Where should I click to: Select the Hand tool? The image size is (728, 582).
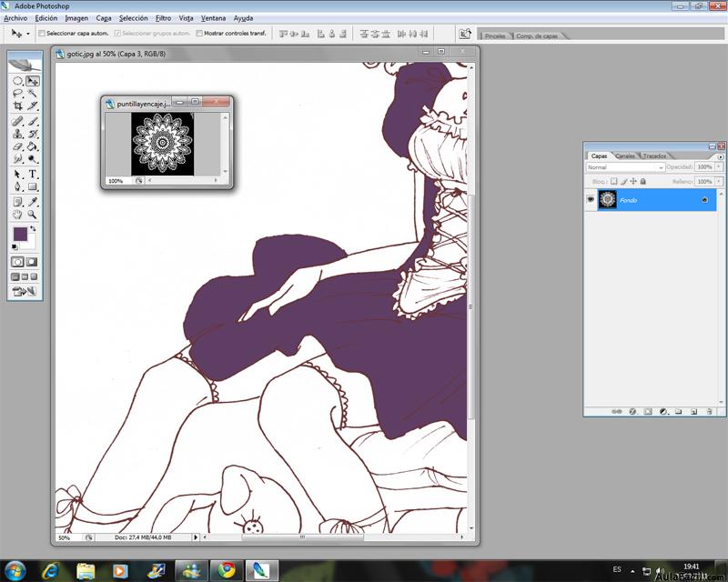(x=17, y=215)
